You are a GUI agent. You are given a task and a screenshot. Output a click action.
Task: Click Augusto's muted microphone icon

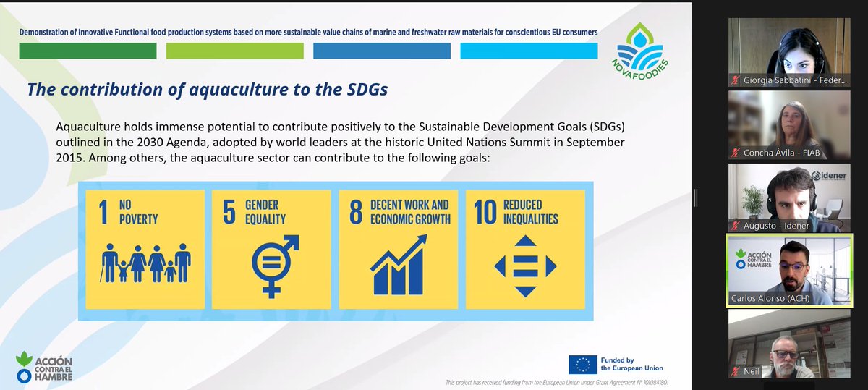[736, 226]
